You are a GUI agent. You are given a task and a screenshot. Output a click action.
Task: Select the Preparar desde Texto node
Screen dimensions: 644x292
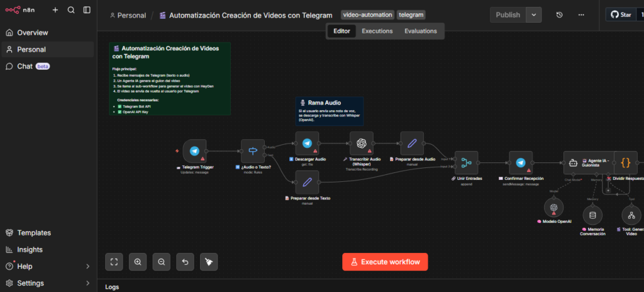coord(307,182)
